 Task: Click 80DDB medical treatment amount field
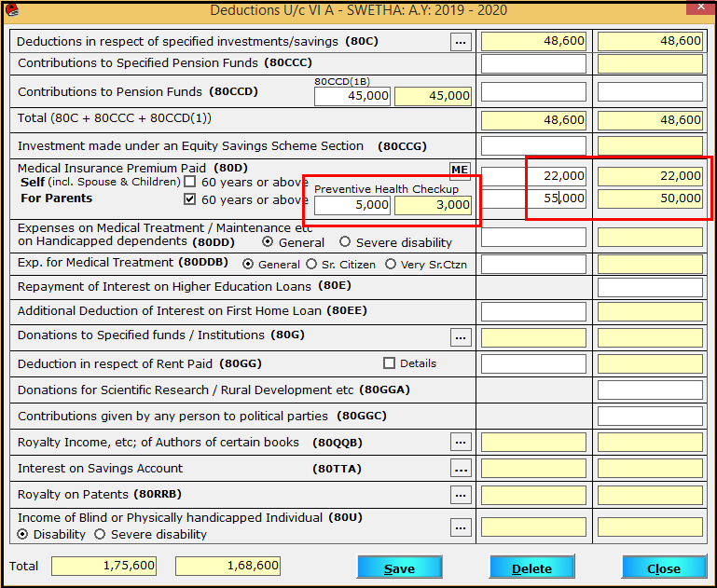(x=533, y=264)
